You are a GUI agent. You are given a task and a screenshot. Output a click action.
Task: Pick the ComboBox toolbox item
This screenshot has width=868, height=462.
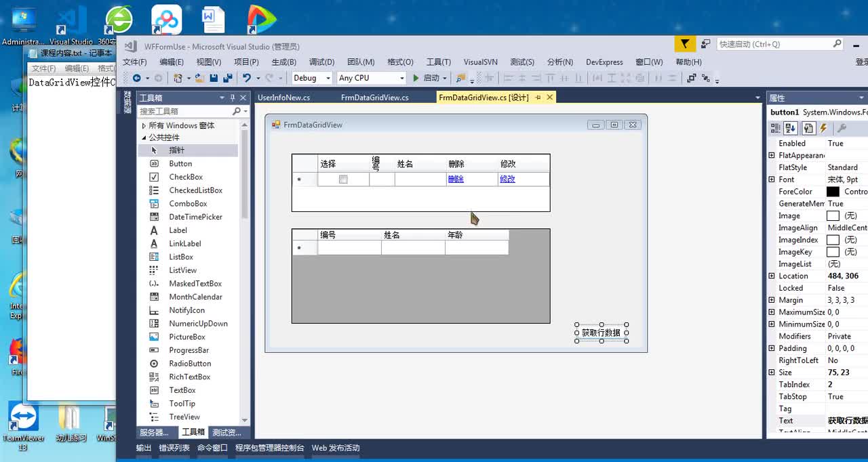188,203
